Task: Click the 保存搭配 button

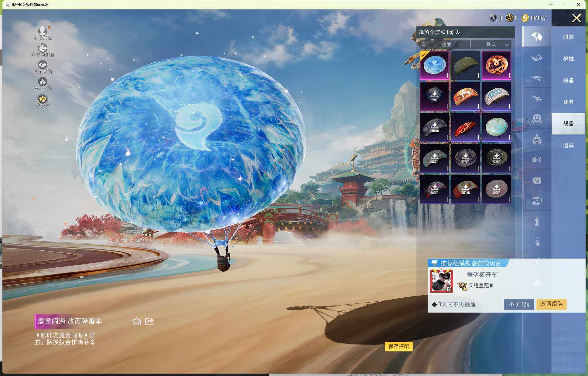Action: tap(398, 346)
